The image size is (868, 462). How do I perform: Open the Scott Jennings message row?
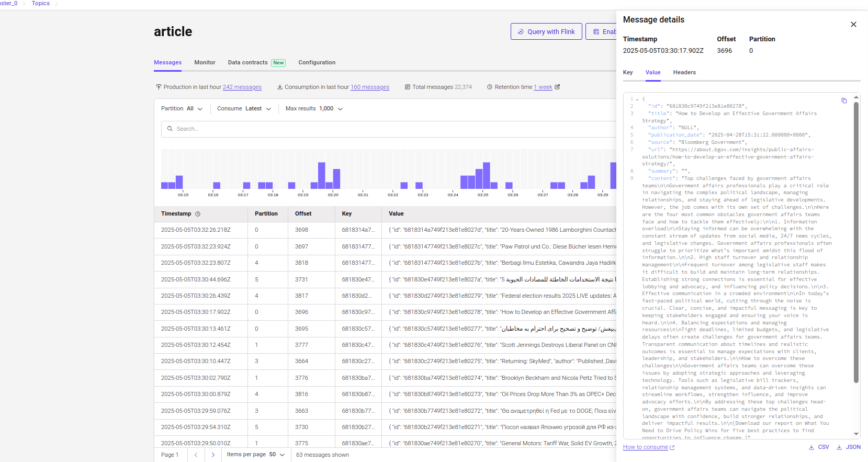[385, 345]
